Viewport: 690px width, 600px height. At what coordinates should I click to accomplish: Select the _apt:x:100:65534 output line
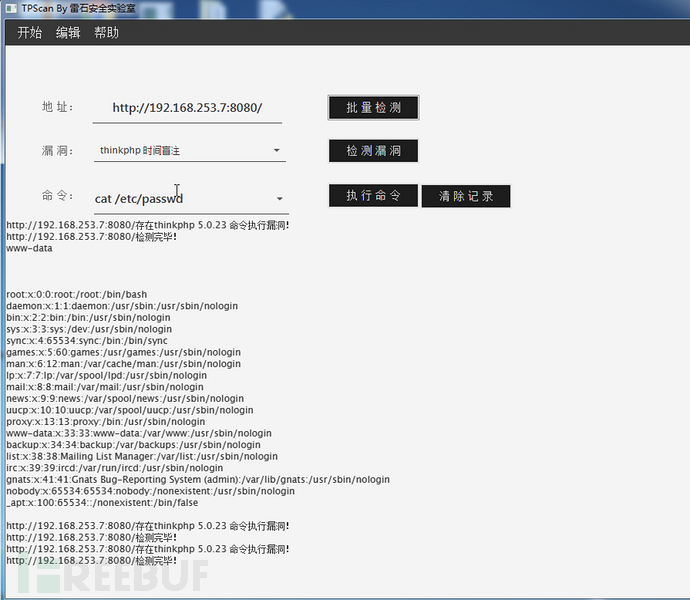(x=102, y=503)
